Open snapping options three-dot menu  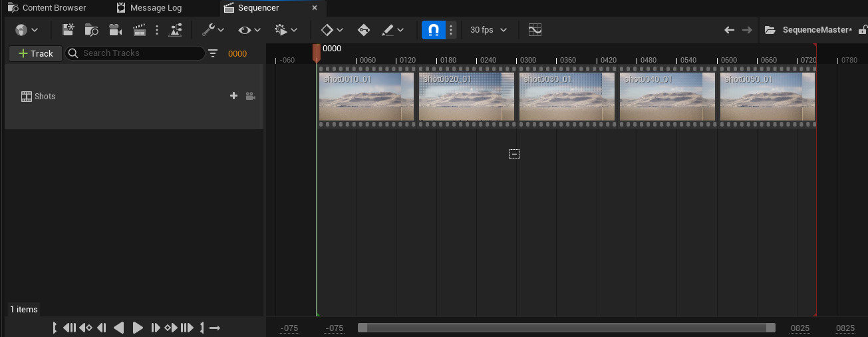pos(451,30)
